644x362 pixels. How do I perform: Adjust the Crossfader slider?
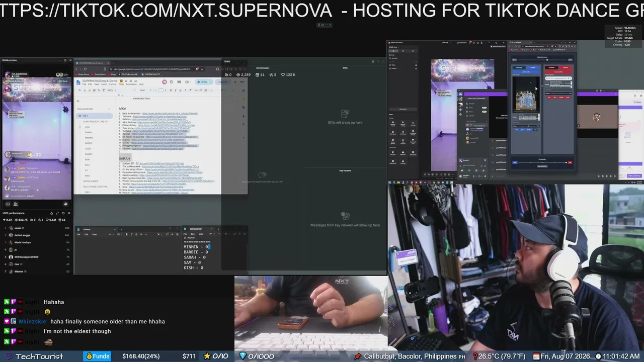[x=542, y=162]
